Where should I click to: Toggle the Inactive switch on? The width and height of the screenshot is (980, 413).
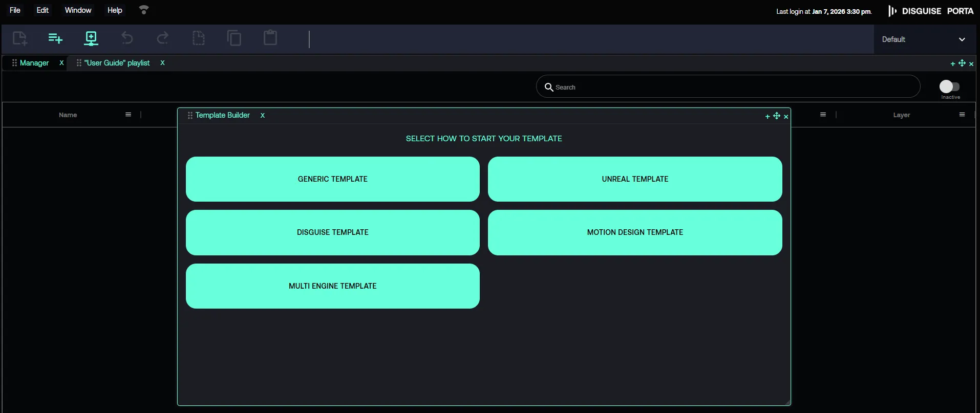[949, 86]
